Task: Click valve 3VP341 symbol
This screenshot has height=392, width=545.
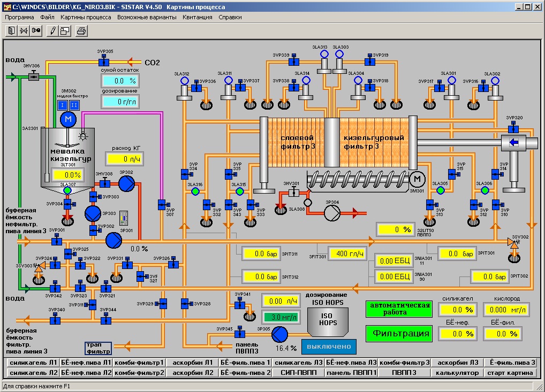Action: [x=239, y=303]
